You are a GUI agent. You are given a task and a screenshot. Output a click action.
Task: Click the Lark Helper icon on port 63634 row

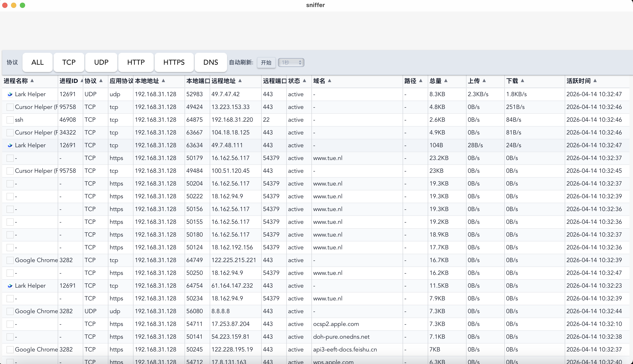(10, 145)
